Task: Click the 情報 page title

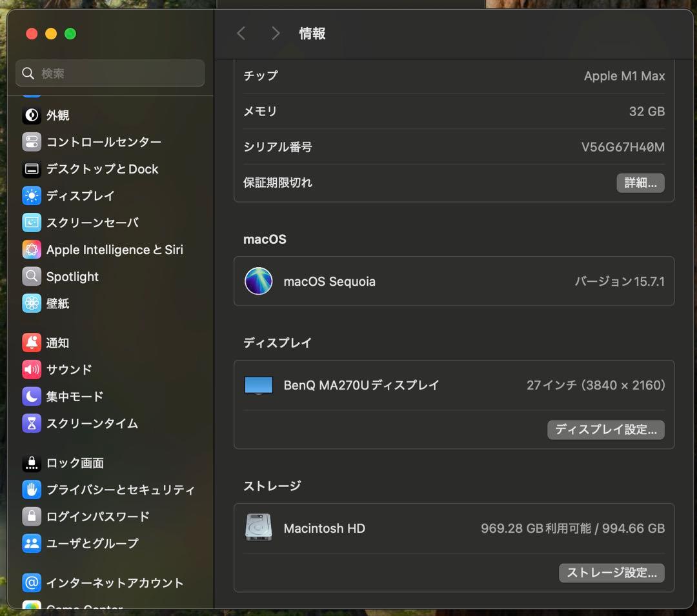Action: 312,34
